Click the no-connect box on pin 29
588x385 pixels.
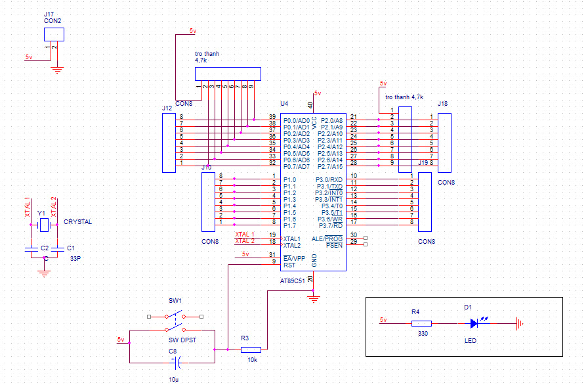[x=366, y=244]
